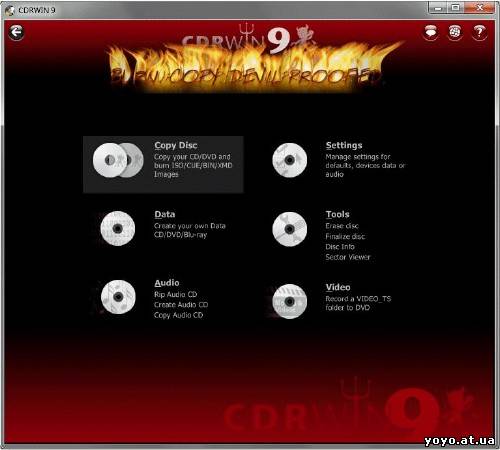
Task: Open help via question mark icon
Action: (x=479, y=32)
